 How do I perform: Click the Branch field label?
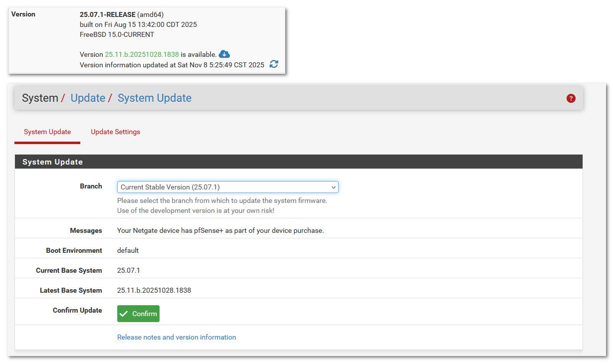point(91,186)
